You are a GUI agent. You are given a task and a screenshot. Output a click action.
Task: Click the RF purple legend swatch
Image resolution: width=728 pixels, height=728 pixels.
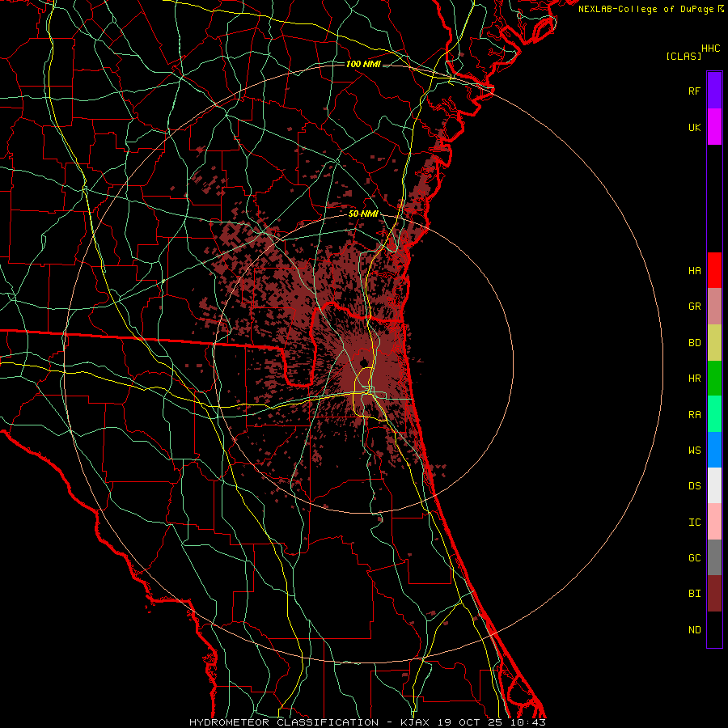coord(714,91)
